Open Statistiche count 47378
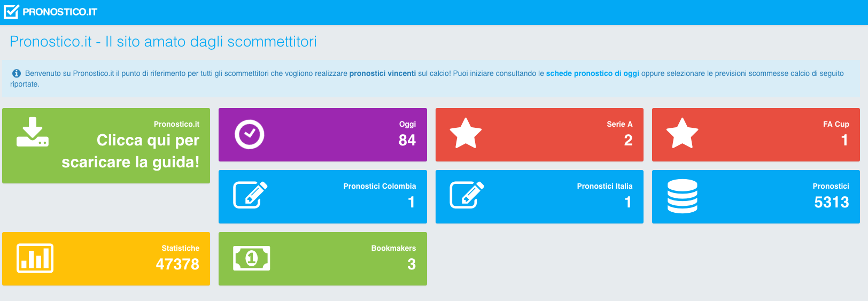This screenshot has height=301, width=868. tap(177, 264)
